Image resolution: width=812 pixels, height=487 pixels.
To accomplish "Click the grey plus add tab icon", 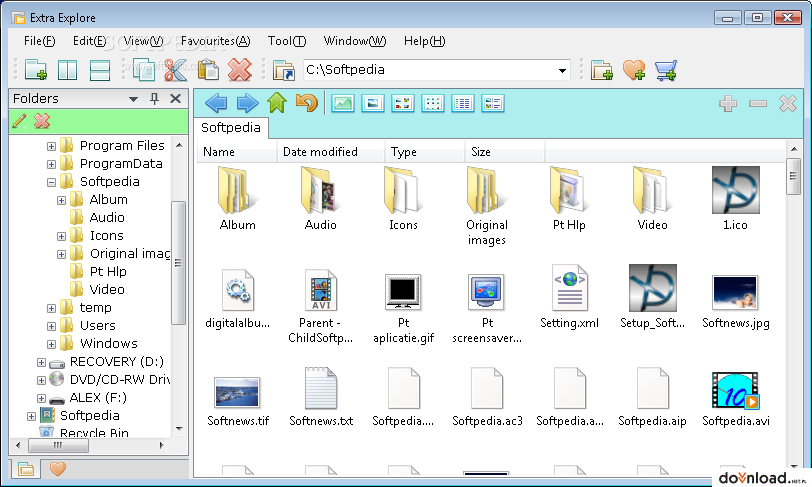I will (x=728, y=104).
